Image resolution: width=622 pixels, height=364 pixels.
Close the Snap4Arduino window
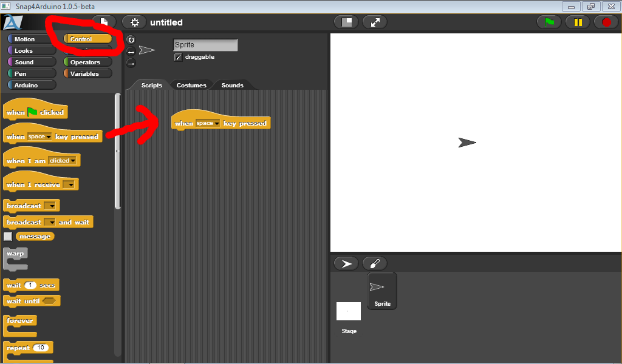(611, 7)
